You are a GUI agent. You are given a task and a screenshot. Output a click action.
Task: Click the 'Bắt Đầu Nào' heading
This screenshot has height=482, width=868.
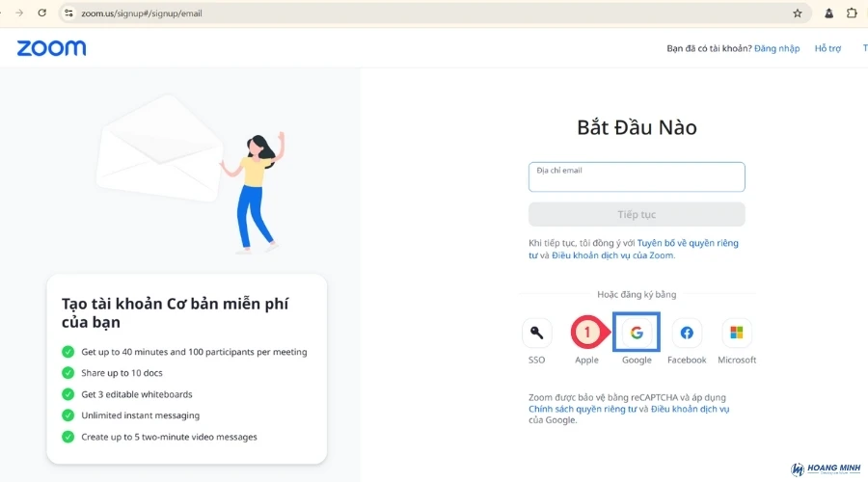point(637,127)
